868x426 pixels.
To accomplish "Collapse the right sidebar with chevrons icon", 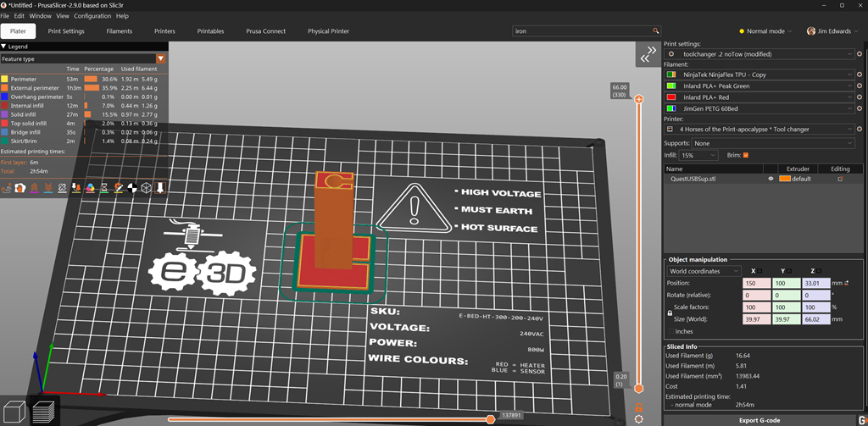I will tap(648, 53).
